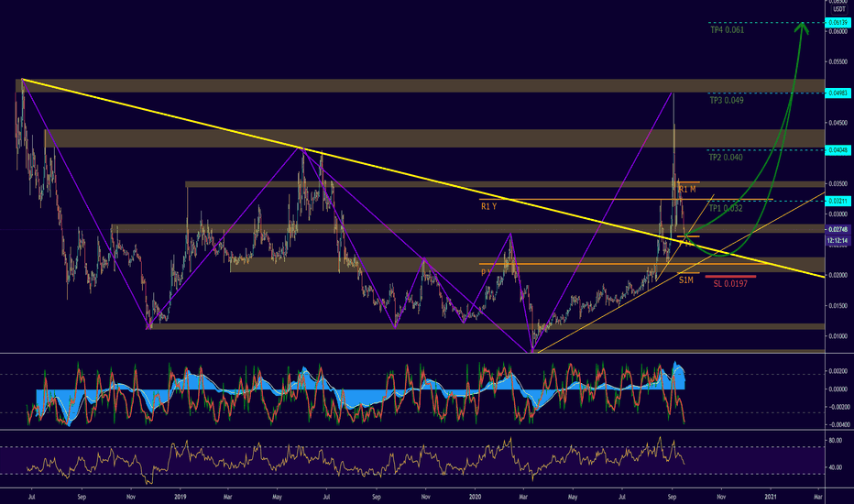Select the red stop loss line
854x504 pixels.
pyautogui.click(x=730, y=277)
